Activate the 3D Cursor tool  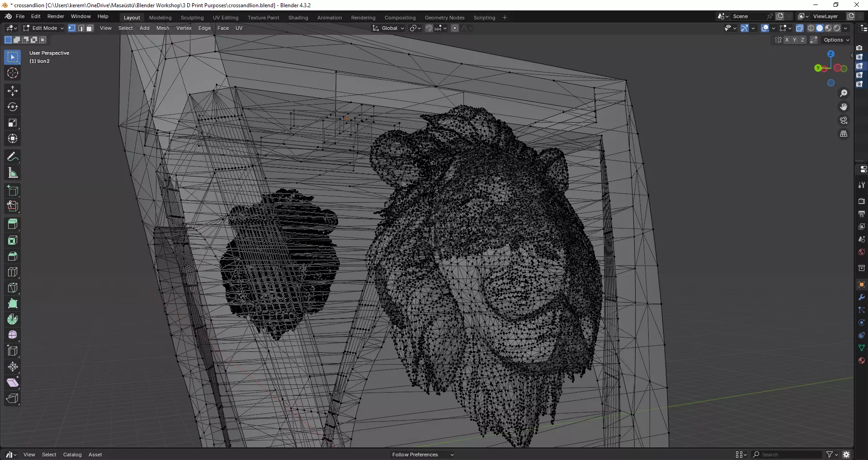(13, 73)
